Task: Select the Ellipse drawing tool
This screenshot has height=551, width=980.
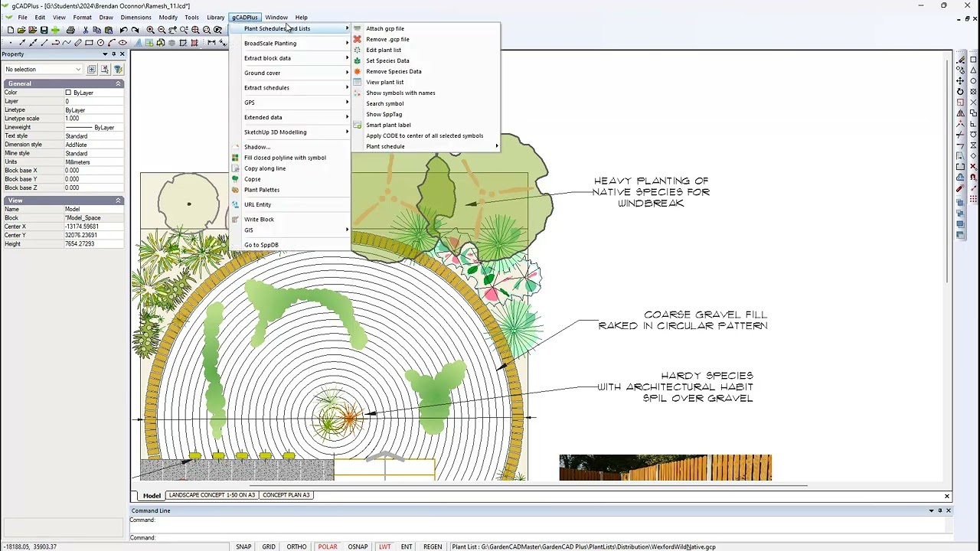Action: [122, 43]
